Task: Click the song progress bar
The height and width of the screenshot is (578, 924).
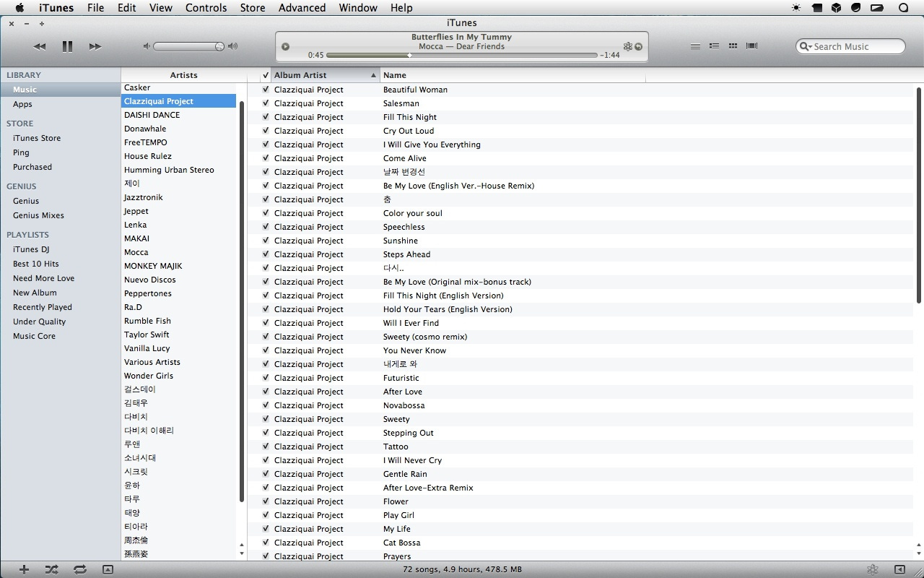Action: coord(462,55)
